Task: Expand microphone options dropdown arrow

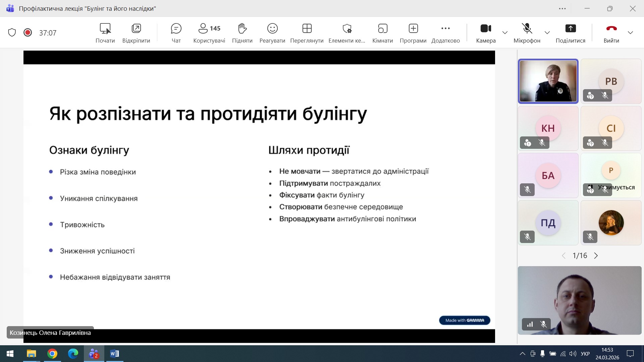Action: tap(547, 33)
